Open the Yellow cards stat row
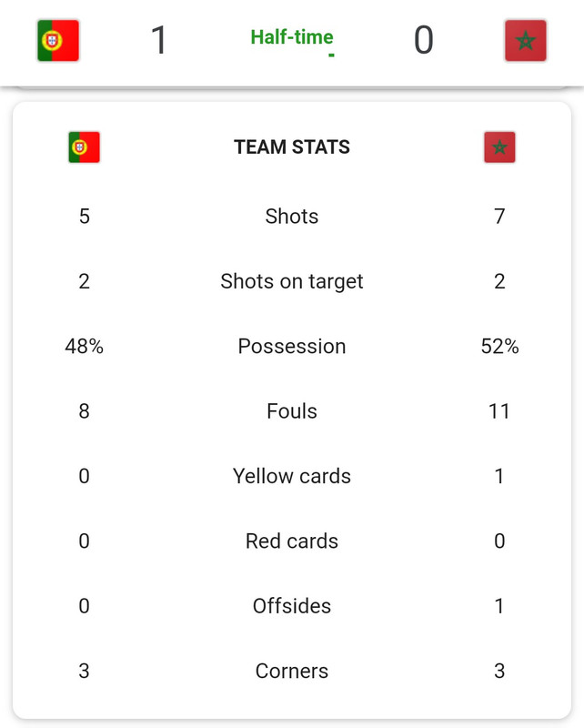 pyautogui.click(x=292, y=476)
